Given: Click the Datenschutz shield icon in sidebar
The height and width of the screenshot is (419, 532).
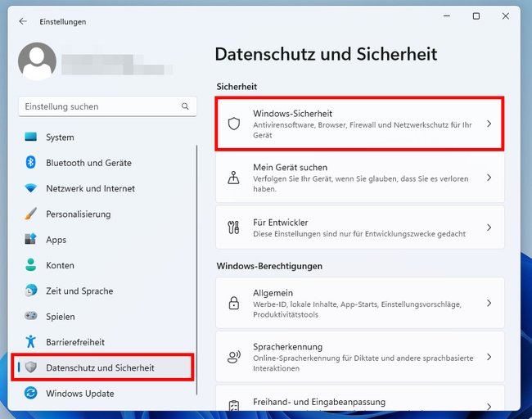Looking at the screenshot, I should pos(31,367).
